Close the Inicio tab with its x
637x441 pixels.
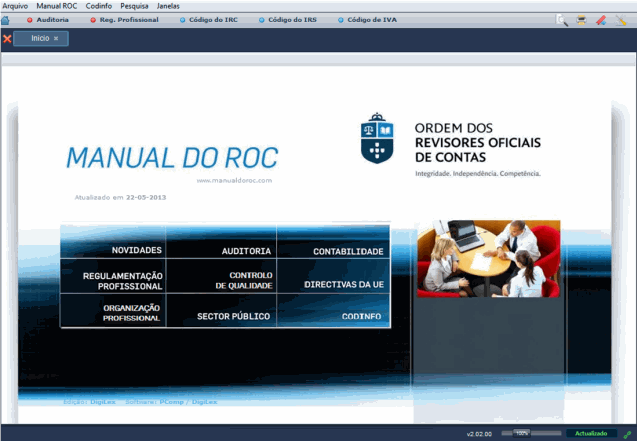click(x=56, y=39)
